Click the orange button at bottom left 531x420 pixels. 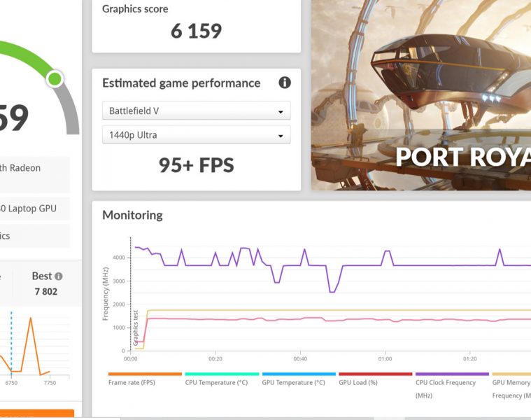37,414
